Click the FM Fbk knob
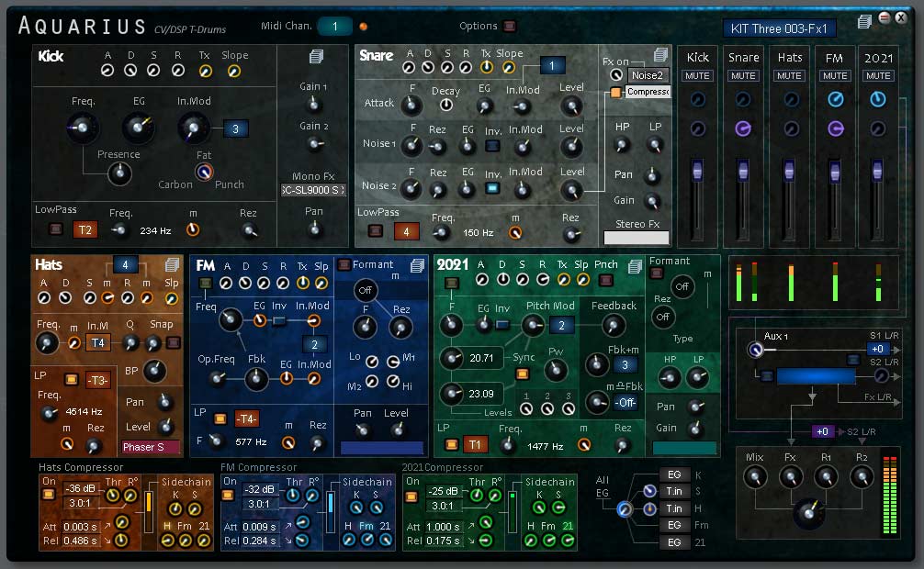The image size is (924, 569). click(x=255, y=379)
